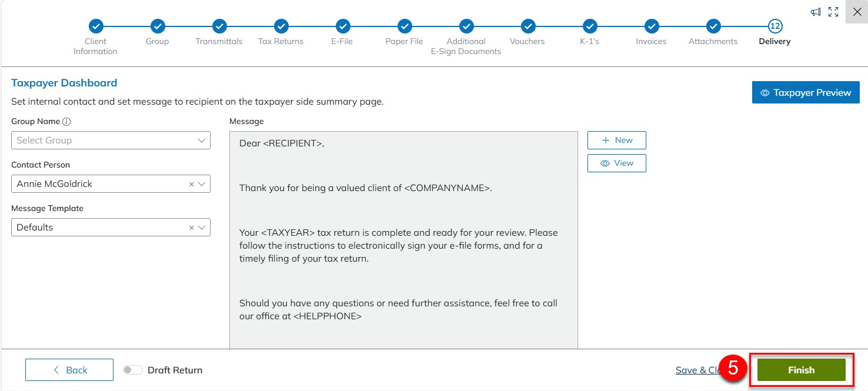
Task: Open the Select Group dropdown
Action: (x=111, y=141)
